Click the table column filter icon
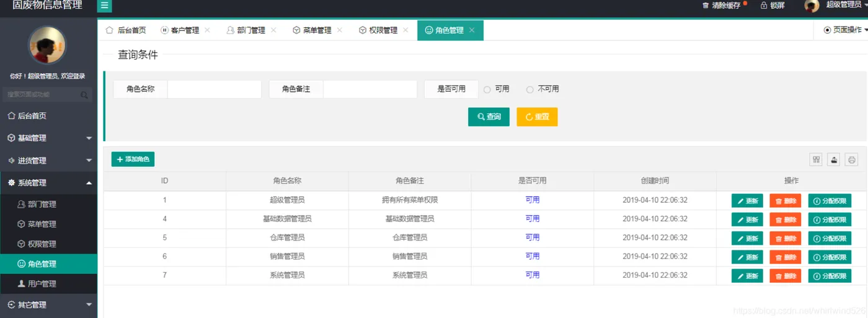The image size is (868, 318). click(x=817, y=160)
